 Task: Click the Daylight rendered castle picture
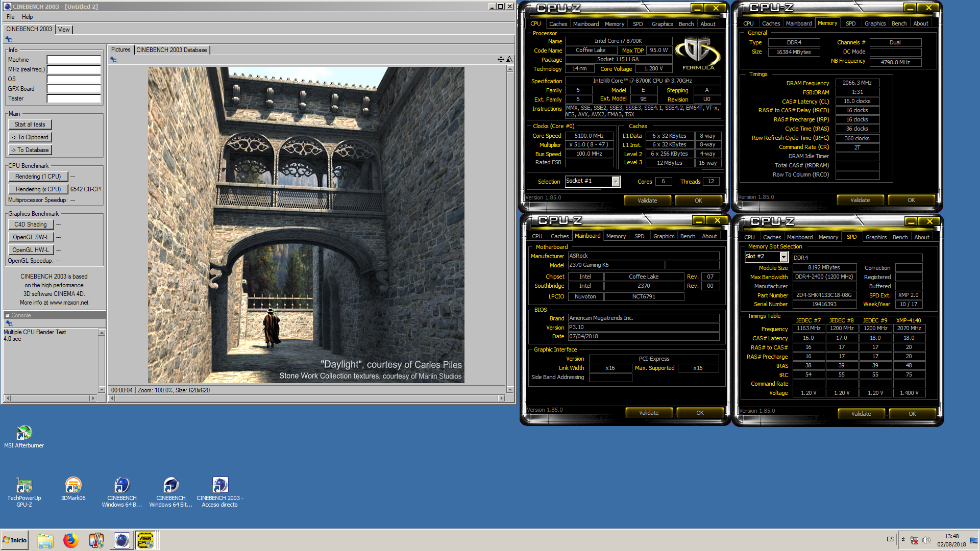click(306, 225)
